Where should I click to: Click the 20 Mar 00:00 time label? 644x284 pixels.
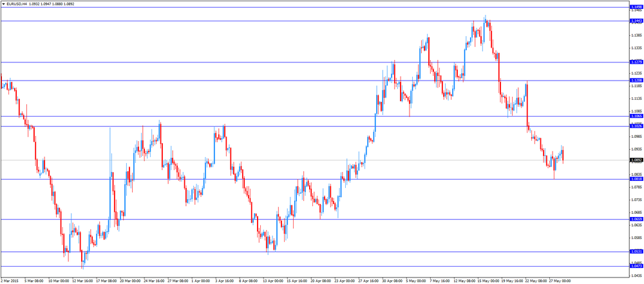pyautogui.click(x=130, y=281)
